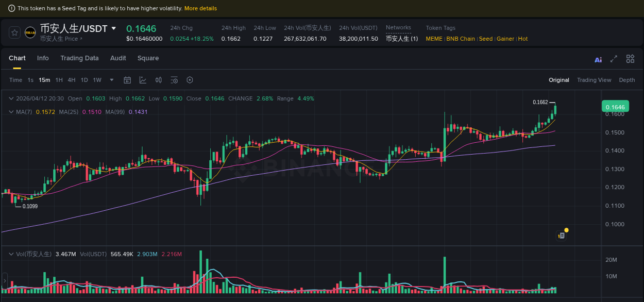Image resolution: width=644 pixels, height=302 pixels.
Task: Open the Audit tab
Action: point(117,58)
